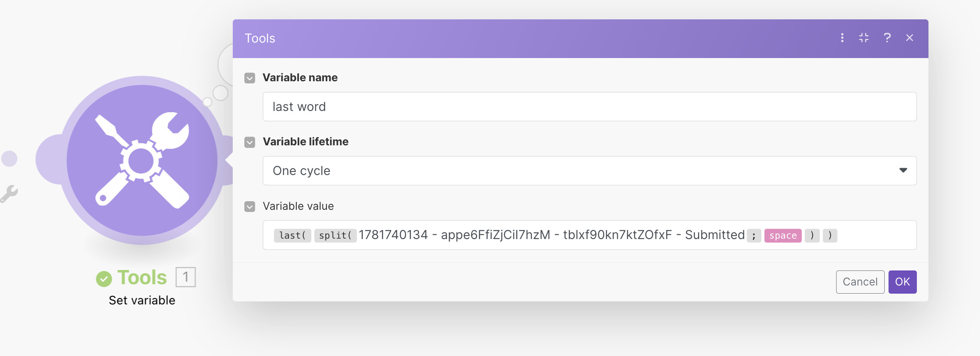This screenshot has width=980, height=356.
Task: Open help with the question mark icon
Action: (887, 38)
